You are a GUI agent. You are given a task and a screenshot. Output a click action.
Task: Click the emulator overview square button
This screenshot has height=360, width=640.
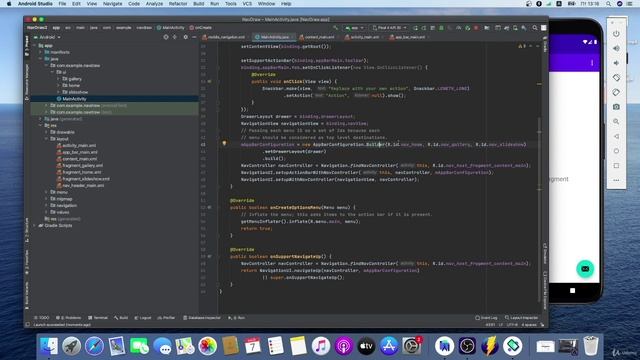point(616,166)
